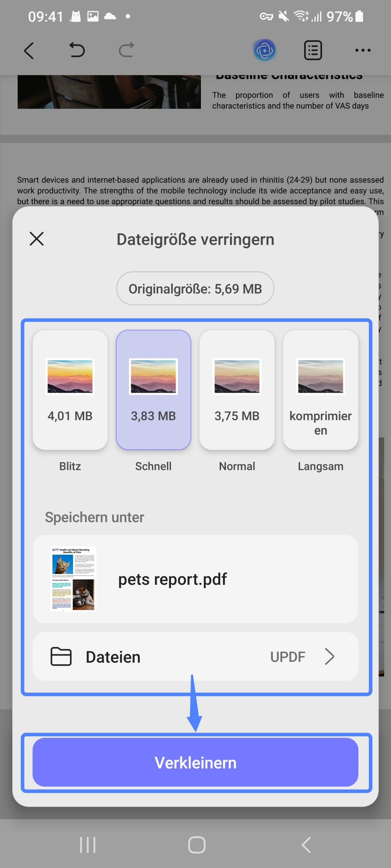Tap the chevron next to UPDF

click(329, 656)
